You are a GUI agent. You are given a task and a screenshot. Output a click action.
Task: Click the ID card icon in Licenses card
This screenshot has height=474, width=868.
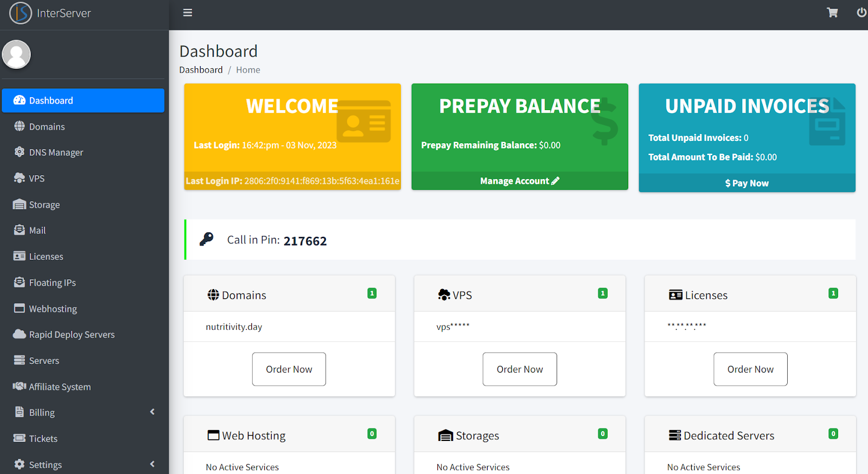pyautogui.click(x=675, y=295)
